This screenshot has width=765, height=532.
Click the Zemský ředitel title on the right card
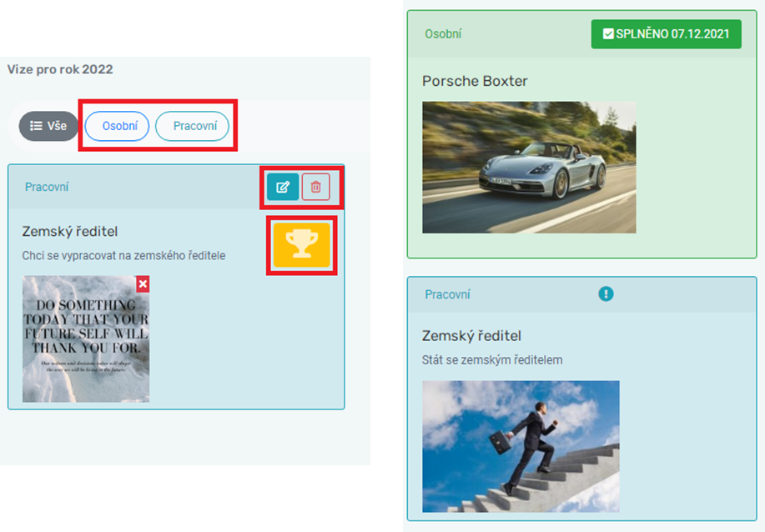coord(471,336)
